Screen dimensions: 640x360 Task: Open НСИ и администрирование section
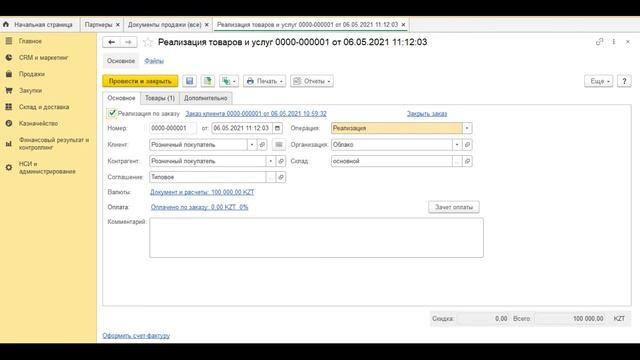(x=47, y=167)
